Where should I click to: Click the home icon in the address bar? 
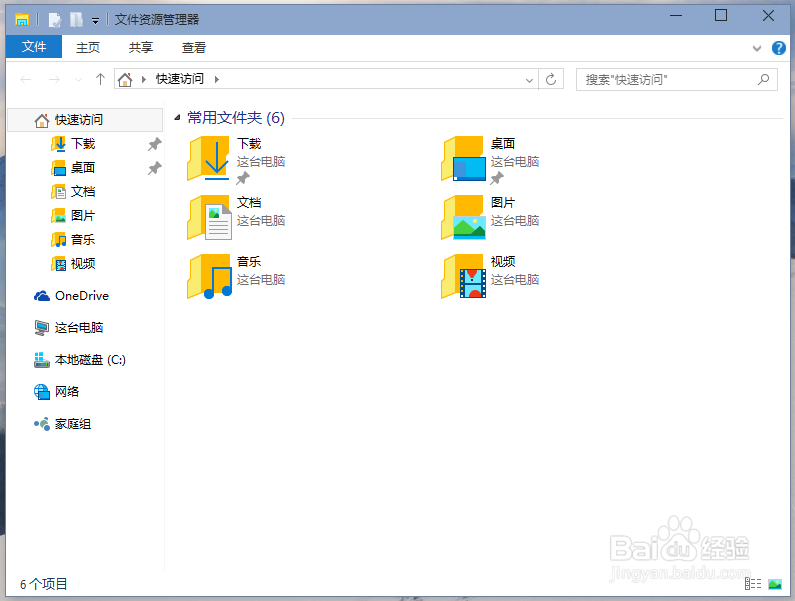coord(125,79)
